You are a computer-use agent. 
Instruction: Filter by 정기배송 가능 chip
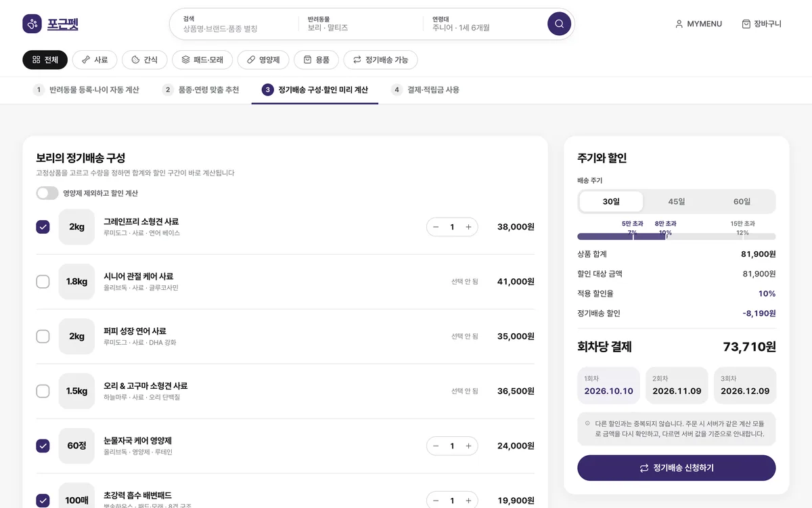point(380,60)
